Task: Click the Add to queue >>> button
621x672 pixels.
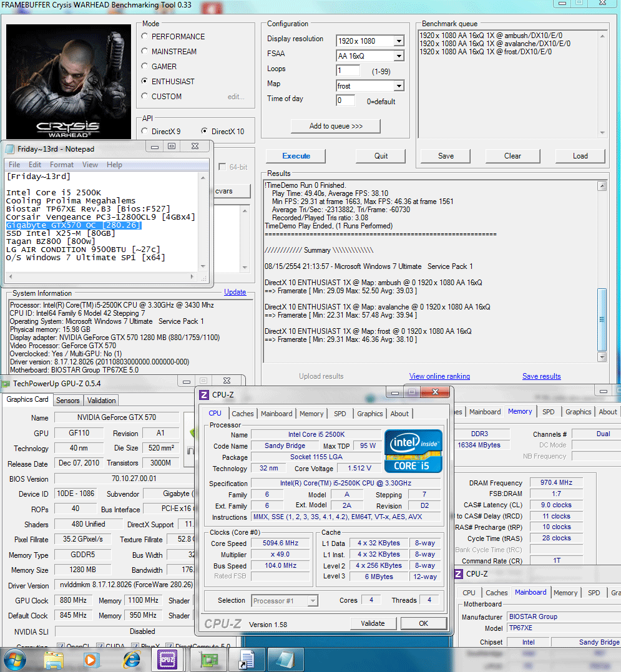Action: tap(336, 126)
